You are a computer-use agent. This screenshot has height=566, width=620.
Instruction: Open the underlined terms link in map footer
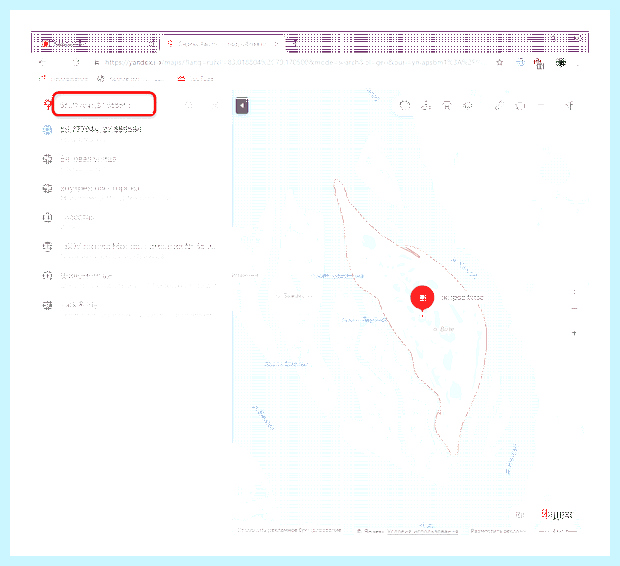423,531
